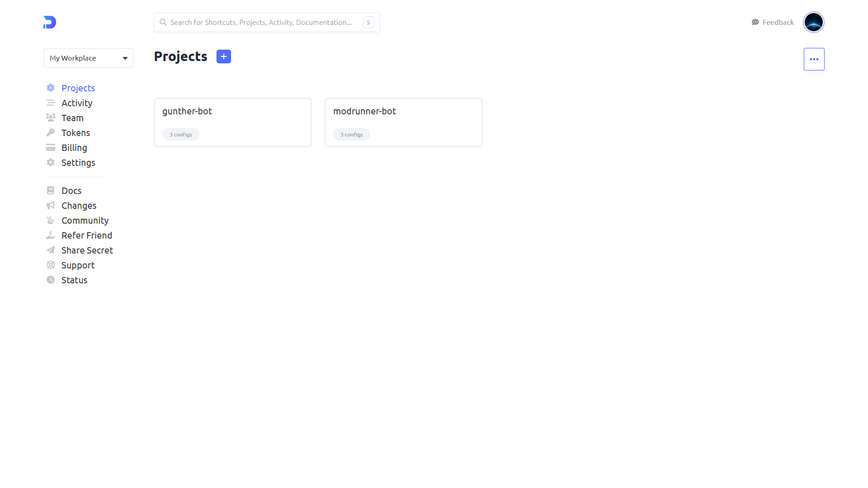Image resolution: width=868 pixels, height=488 pixels.
Task: Click the Feedback link
Action: 777,22
